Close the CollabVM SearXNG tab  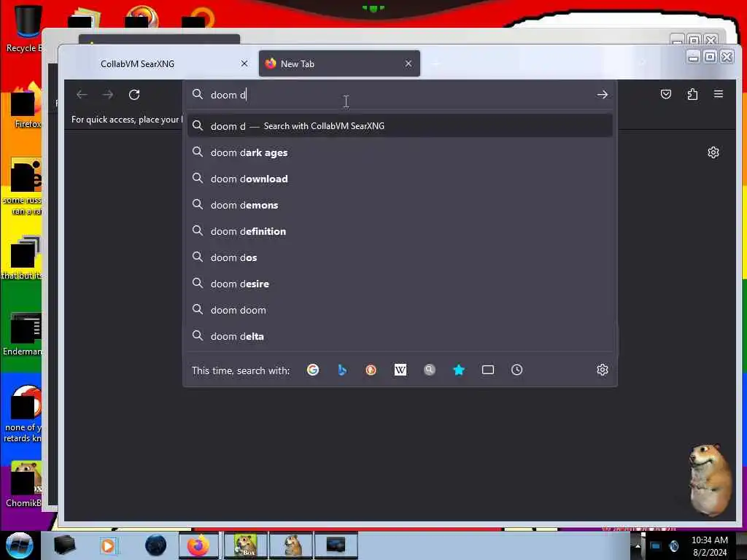click(x=244, y=63)
